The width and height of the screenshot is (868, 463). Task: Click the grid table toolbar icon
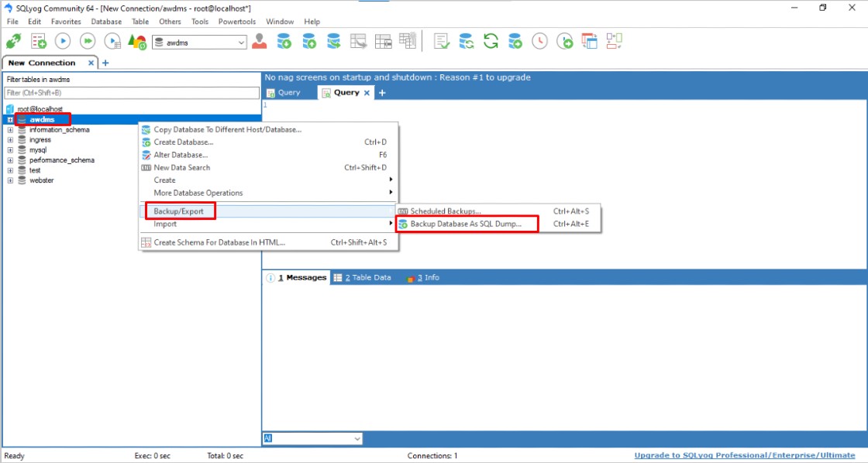point(408,41)
